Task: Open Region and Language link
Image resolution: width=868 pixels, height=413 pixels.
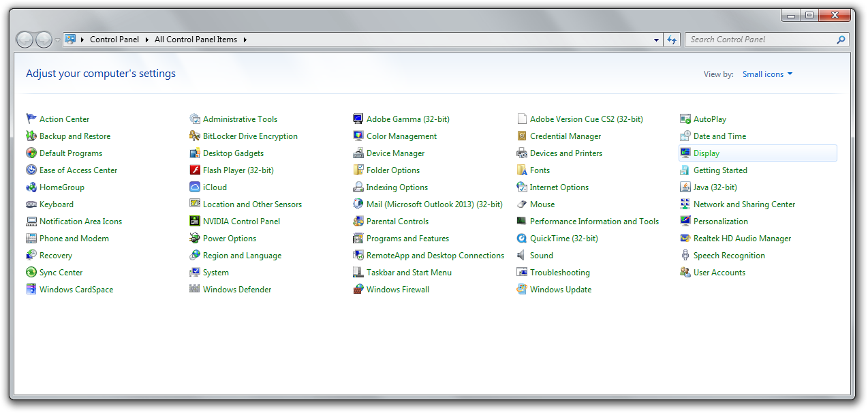Action: (242, 255)
